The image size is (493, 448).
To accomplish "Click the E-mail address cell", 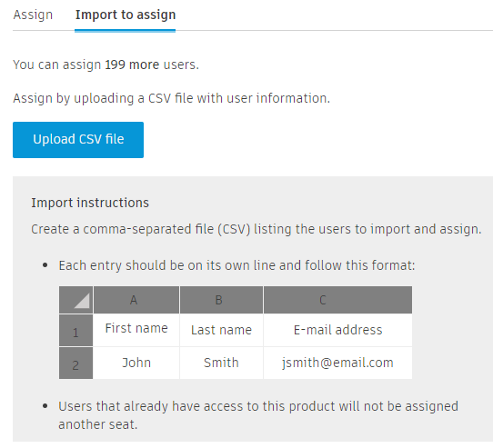I will [337, 330].
